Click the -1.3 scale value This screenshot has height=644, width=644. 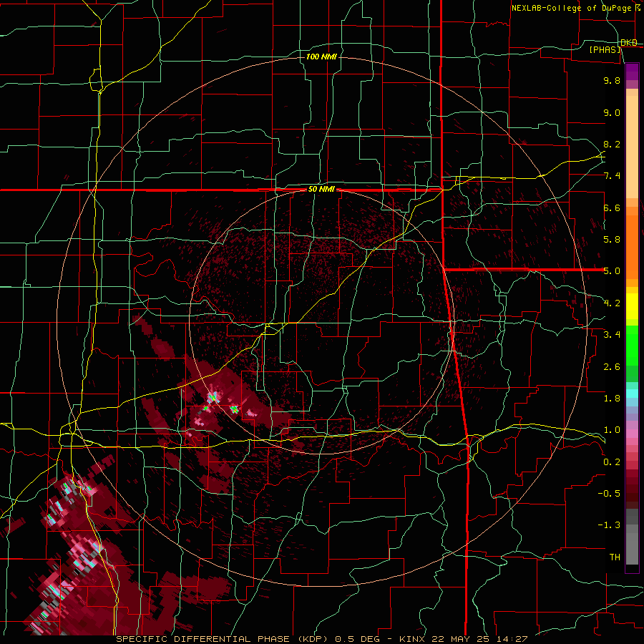tap(609, 525)
